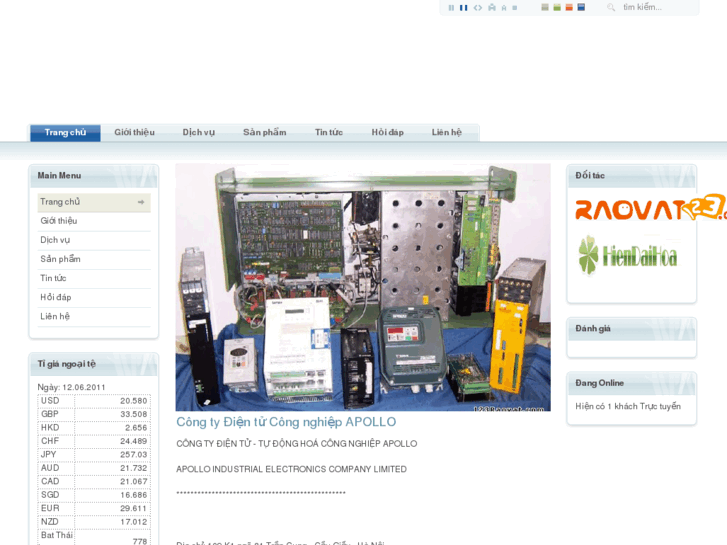
Task: Open the 'Sản phẩm' top navigation tab
Action: pyautogui.click(x=264, y=133)
